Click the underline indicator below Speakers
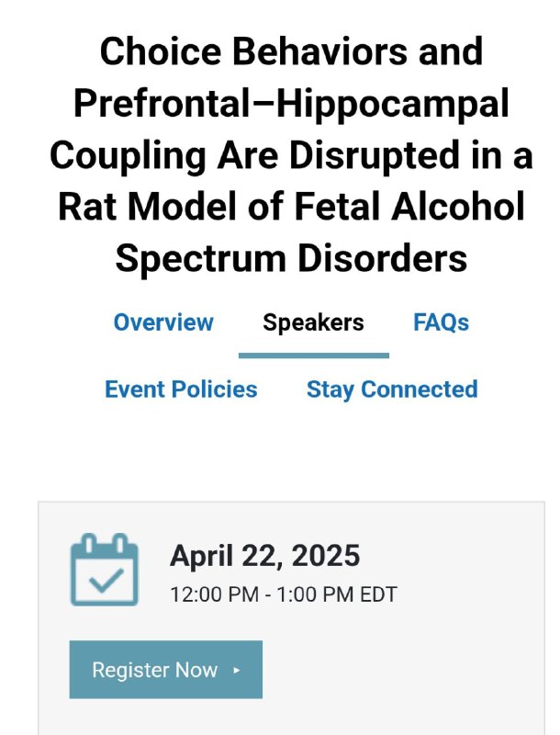Image resolution: width=560 pixels, height=735 pixels. click(314, 356)
